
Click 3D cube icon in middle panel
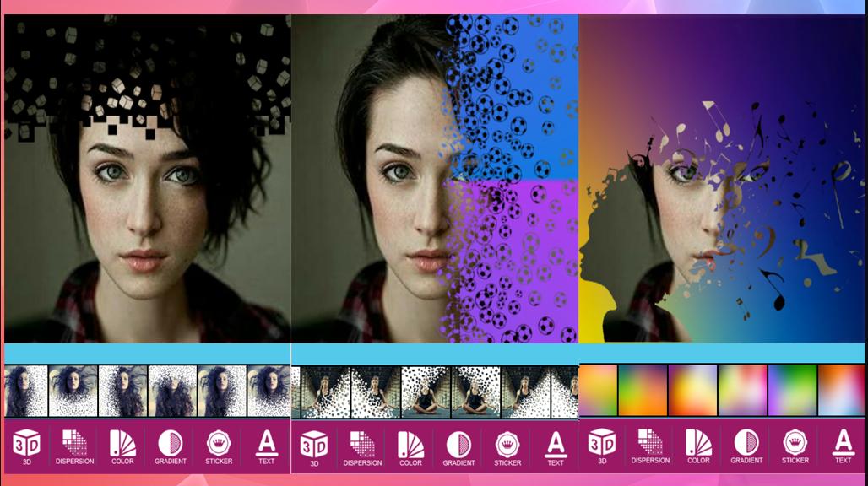tap(314, 446)
